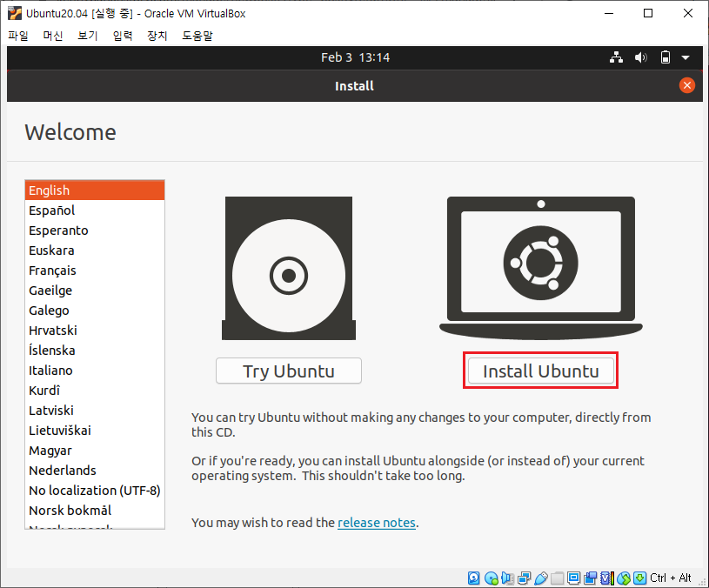Select Nederlands in the language list
Viewport: 709px width, 588px height.
pos(95,471)
